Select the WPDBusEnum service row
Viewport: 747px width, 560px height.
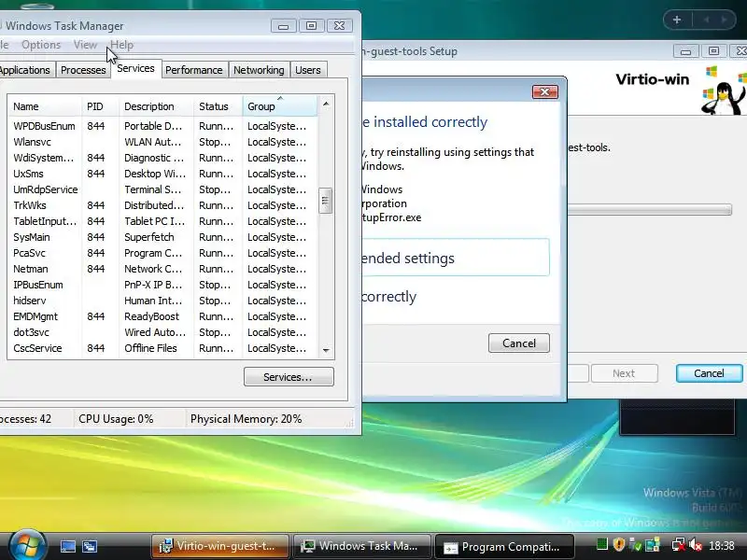click(162, 126)
